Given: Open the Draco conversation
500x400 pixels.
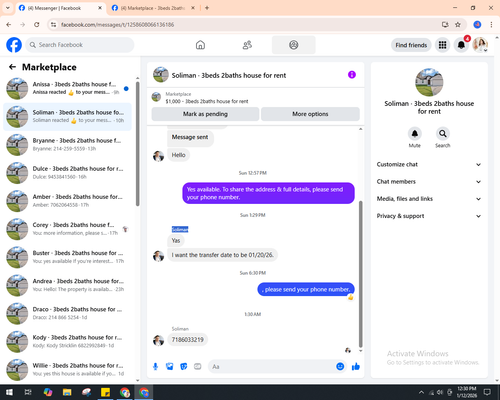Looking at the screenshot, I should click(x=67, y=313).
